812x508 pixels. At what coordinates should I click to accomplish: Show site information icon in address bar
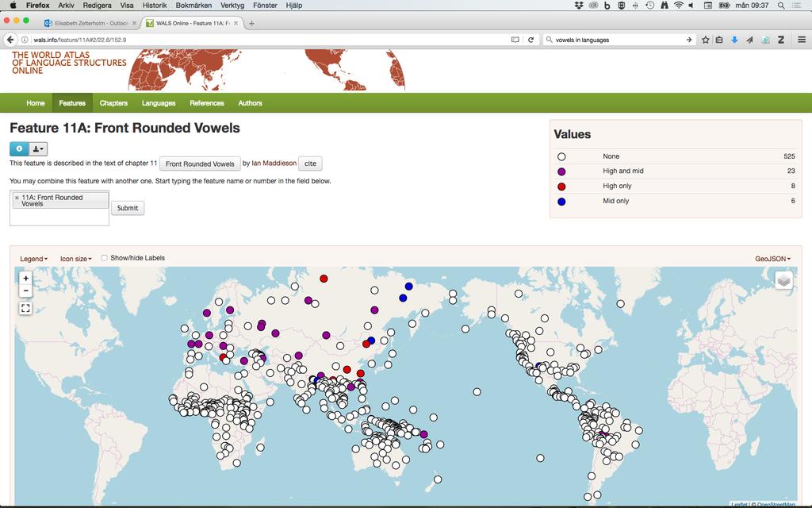[x=25, y=40]
